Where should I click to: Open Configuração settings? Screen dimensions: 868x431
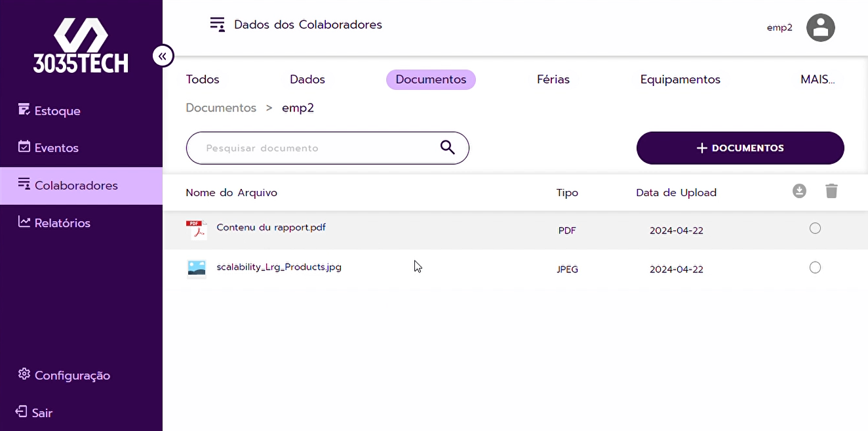(64, 375)
